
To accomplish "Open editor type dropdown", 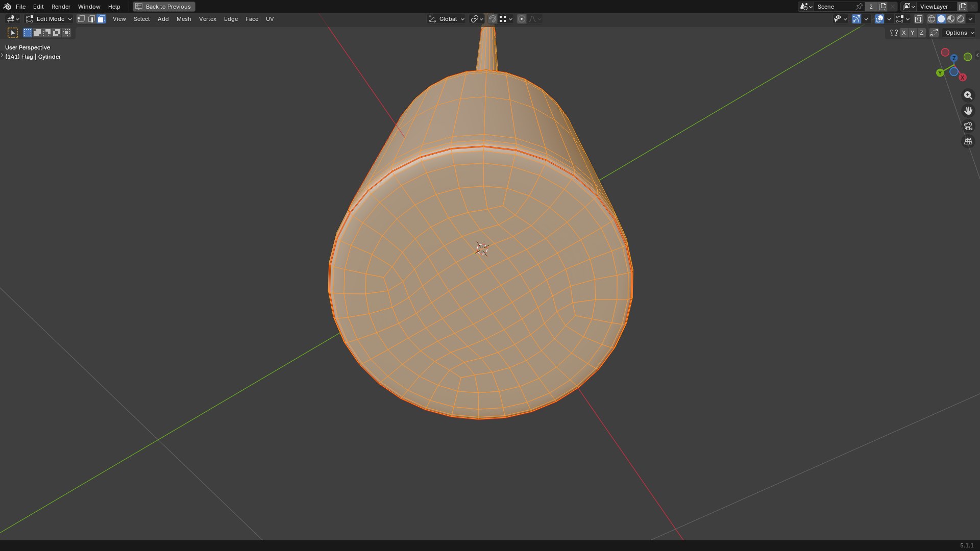I will [x=13, y=19].
